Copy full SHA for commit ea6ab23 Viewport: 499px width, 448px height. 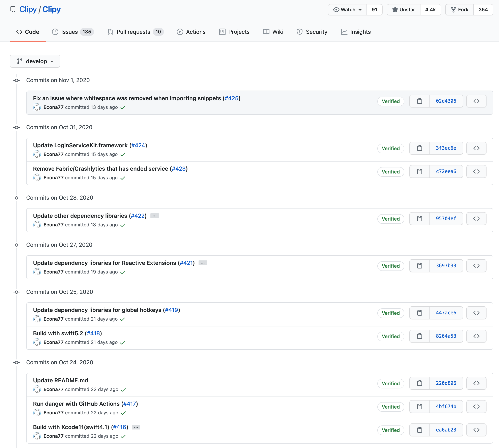click(419, 430)
